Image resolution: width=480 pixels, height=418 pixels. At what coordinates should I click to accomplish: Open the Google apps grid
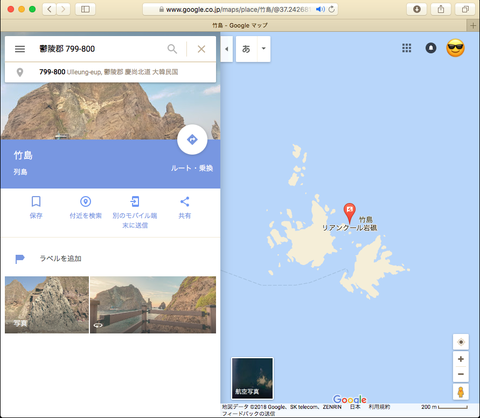[406, 48]
